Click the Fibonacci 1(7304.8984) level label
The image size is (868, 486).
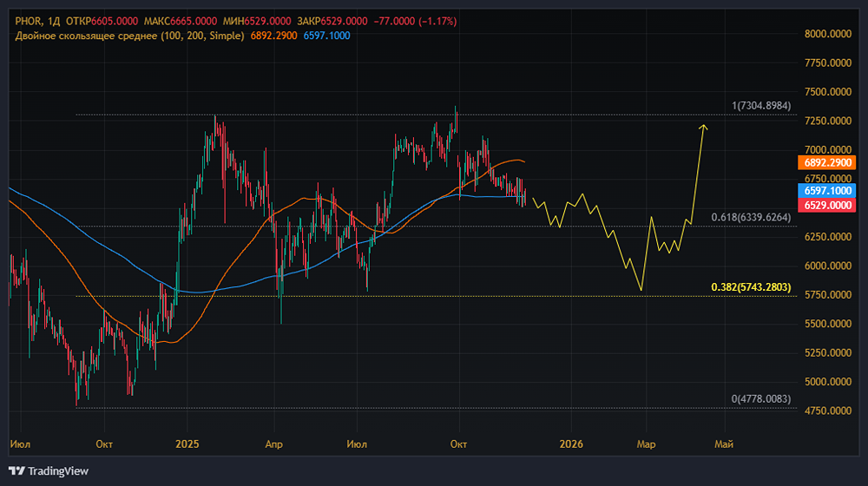(x=761, y=106)
